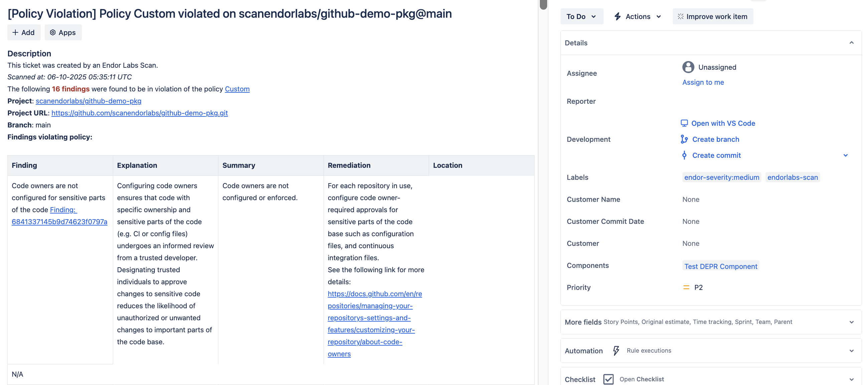
Task: Click Create commit link
Action: 716,155
